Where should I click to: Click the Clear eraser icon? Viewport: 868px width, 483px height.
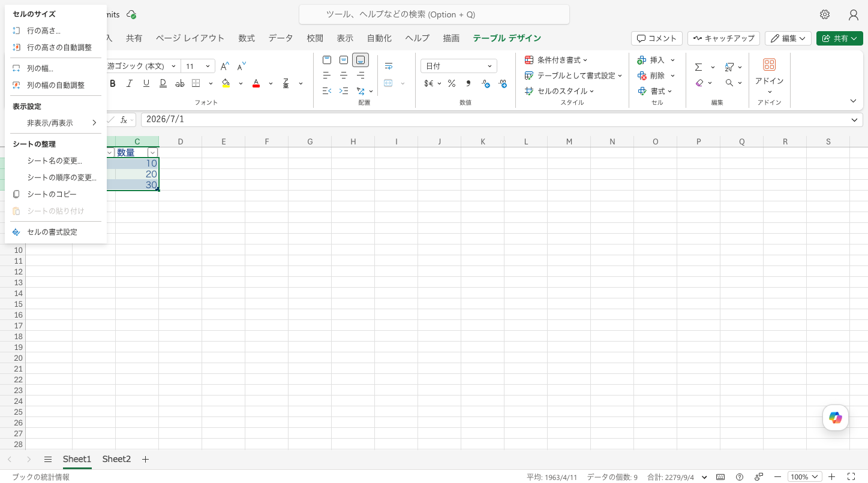click(699, 83)
